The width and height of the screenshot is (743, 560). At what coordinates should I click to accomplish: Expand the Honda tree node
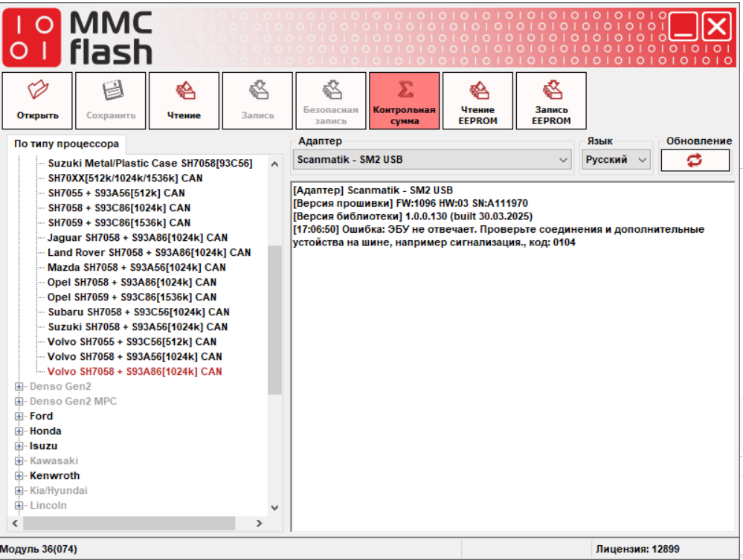tap(19, 431)
